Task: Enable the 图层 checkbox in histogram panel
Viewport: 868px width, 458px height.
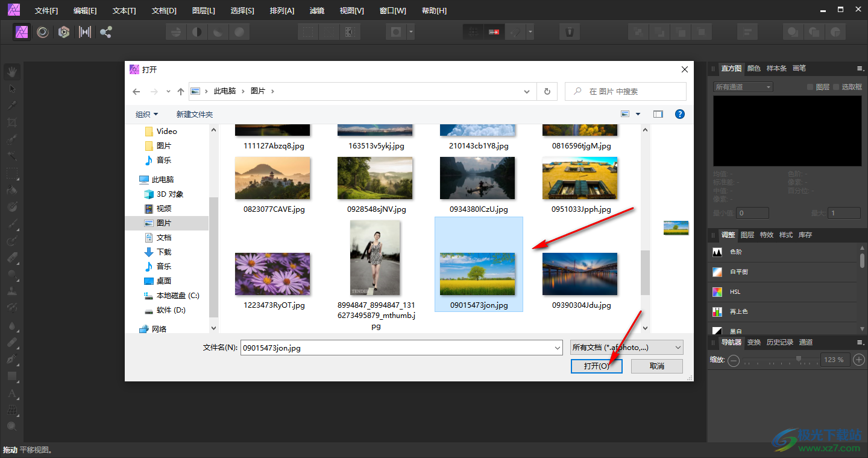Action: (x=811, y=87)
